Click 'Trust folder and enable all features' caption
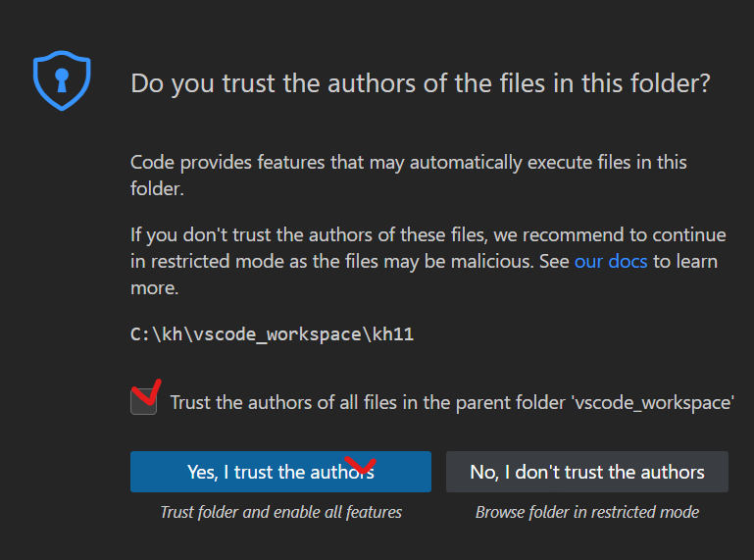Screen dimensions: 754x560 coord(280,512)
